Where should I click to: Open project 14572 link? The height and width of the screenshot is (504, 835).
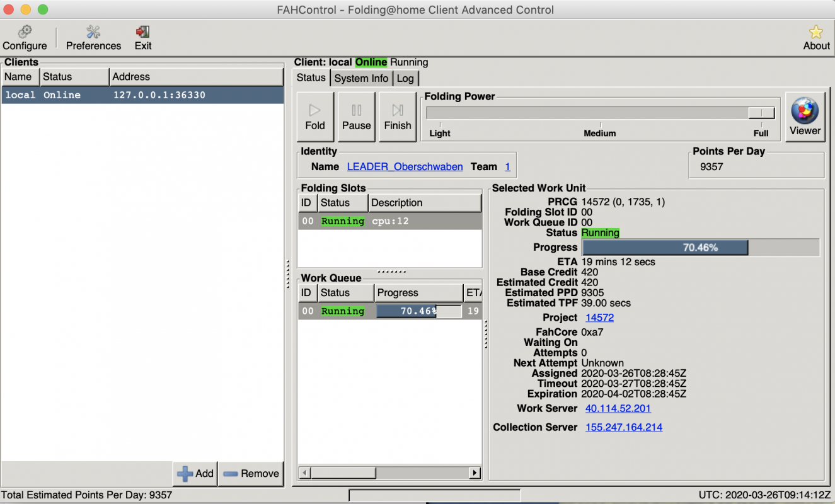(599, 318)
